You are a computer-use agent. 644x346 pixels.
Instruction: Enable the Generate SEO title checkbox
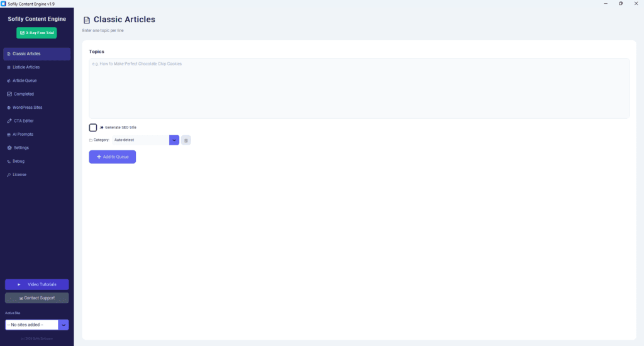point(93,128)
